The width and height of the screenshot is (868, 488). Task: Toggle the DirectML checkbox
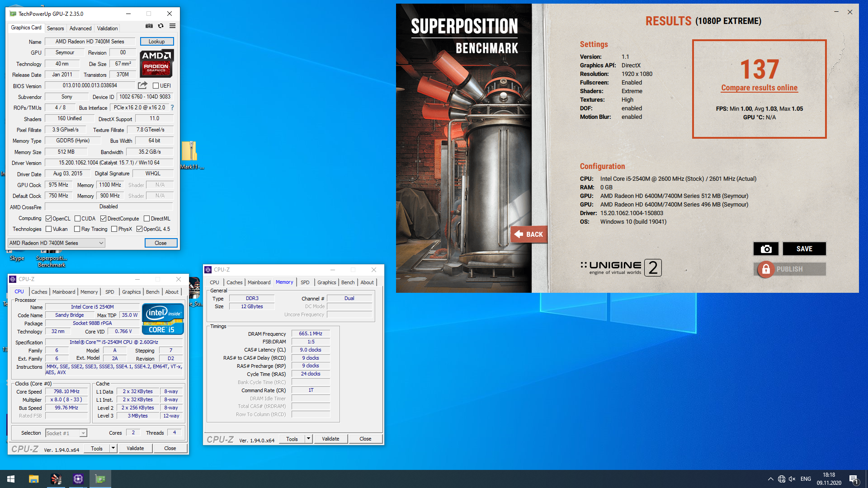[146, 219]
